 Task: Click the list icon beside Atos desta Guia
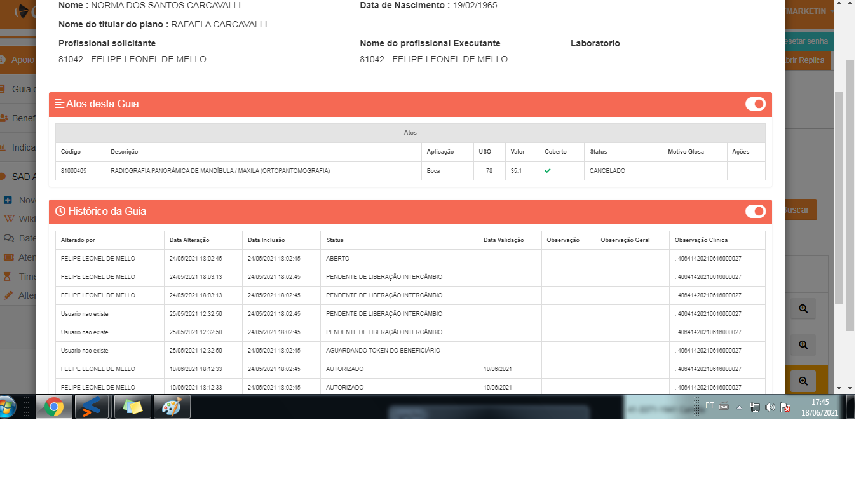60,104
